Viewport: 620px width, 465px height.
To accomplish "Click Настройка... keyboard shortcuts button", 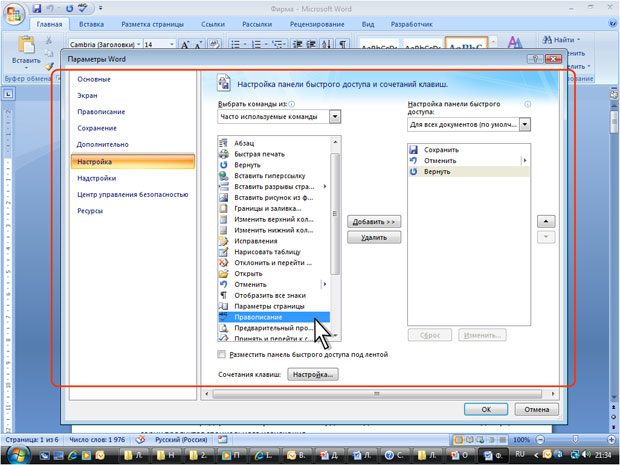I will point(313,374).
